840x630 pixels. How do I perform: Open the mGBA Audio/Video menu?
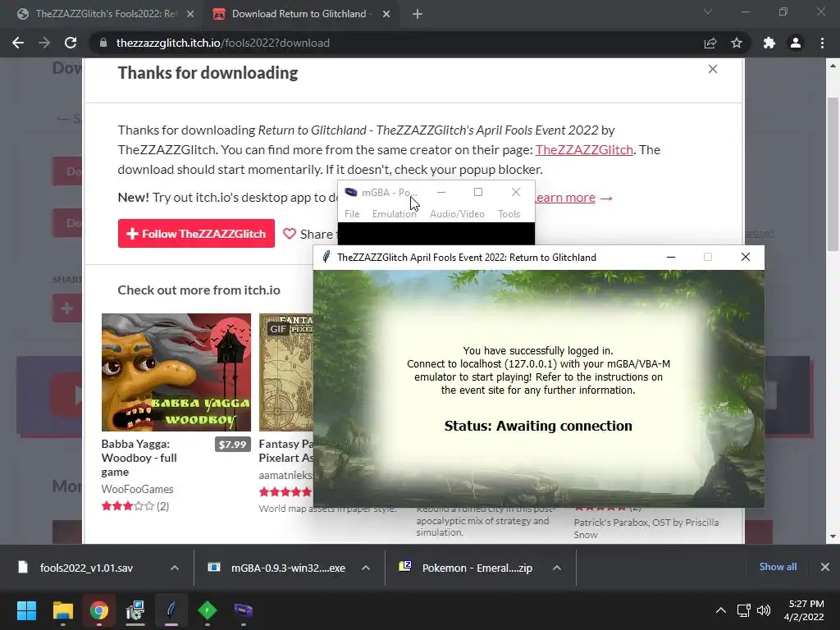tap(457, 214)
